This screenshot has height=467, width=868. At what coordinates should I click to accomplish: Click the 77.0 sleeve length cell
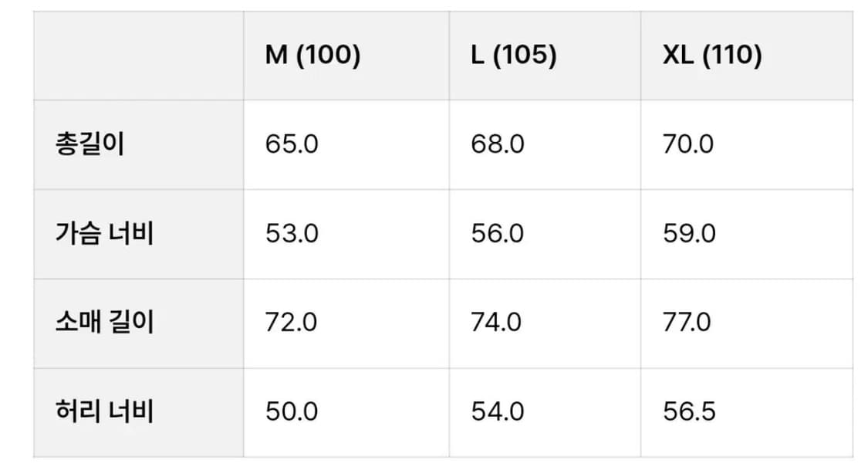pos(687,322)
